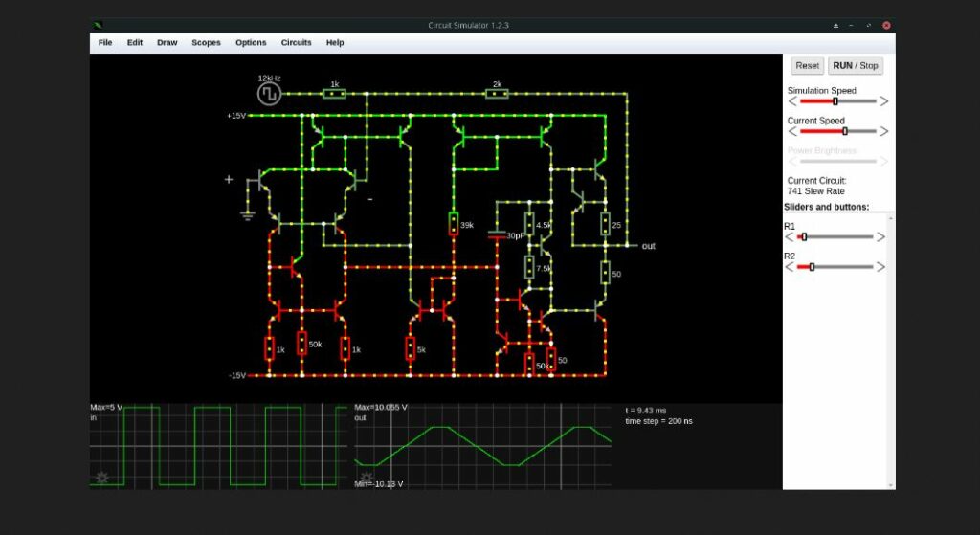Open the Help menu
The height and width of the screenshot is (535, 980).
334,42
